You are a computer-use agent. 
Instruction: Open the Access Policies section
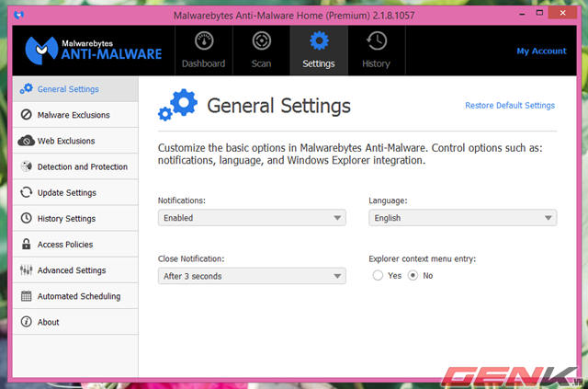[x=75, y=245]
